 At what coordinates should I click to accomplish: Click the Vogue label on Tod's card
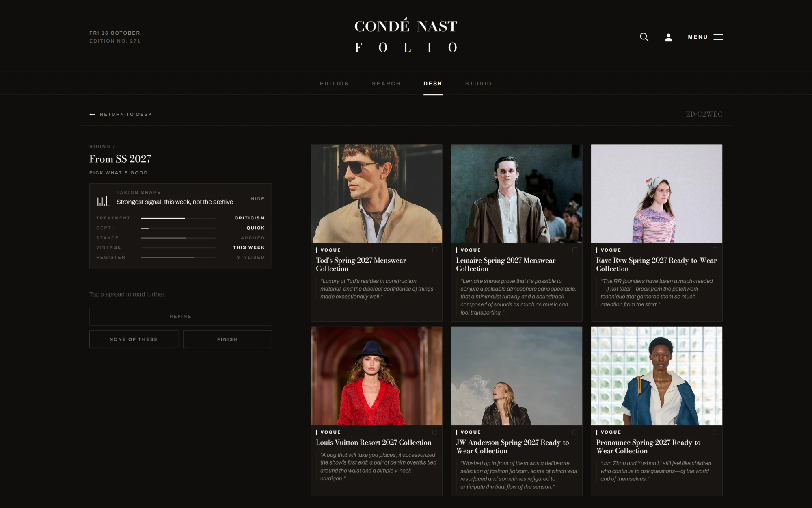[x=330, y=250]
